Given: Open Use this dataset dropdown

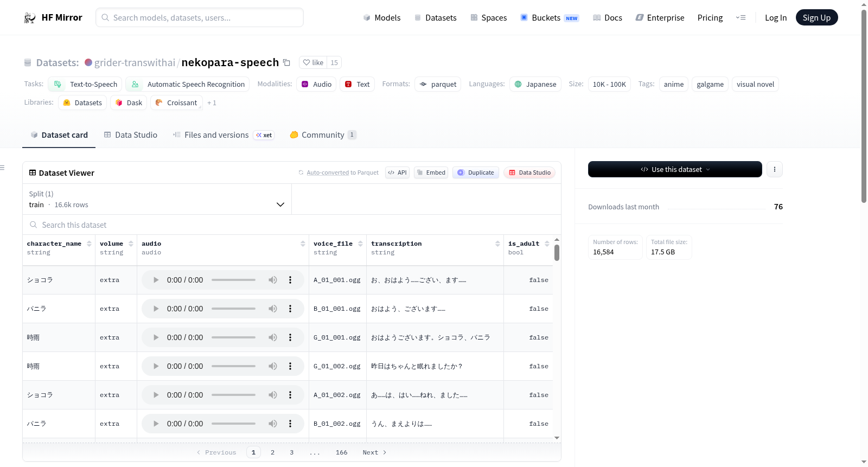Looking at the screenshot, I should [675, 169].
